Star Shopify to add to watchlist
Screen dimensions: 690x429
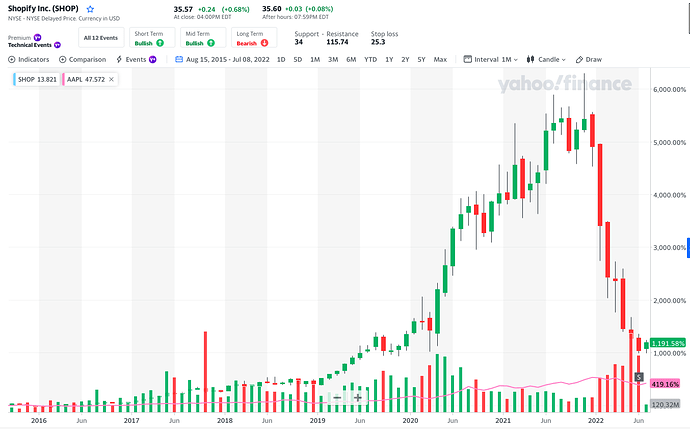(90, 9)
